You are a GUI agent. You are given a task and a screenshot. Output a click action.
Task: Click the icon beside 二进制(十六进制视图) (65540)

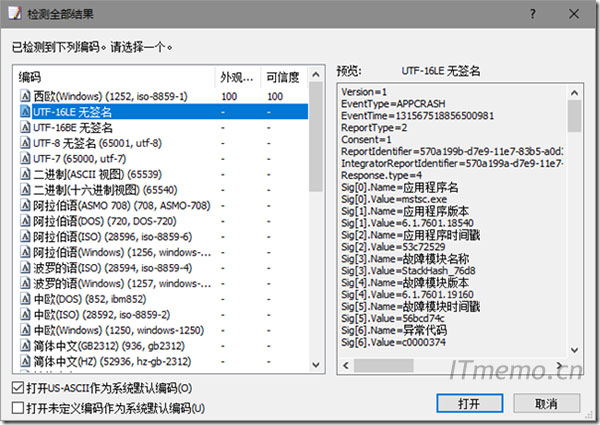click(25, 190)
